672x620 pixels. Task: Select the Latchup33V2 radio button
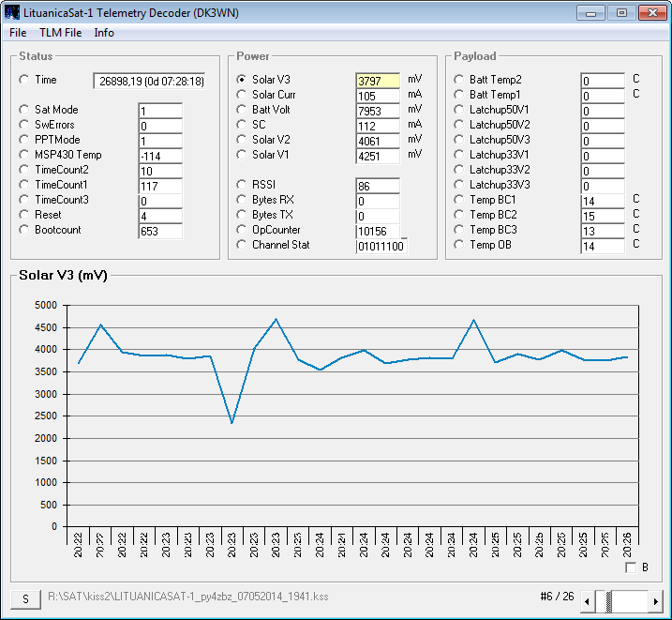click(458, 170)
